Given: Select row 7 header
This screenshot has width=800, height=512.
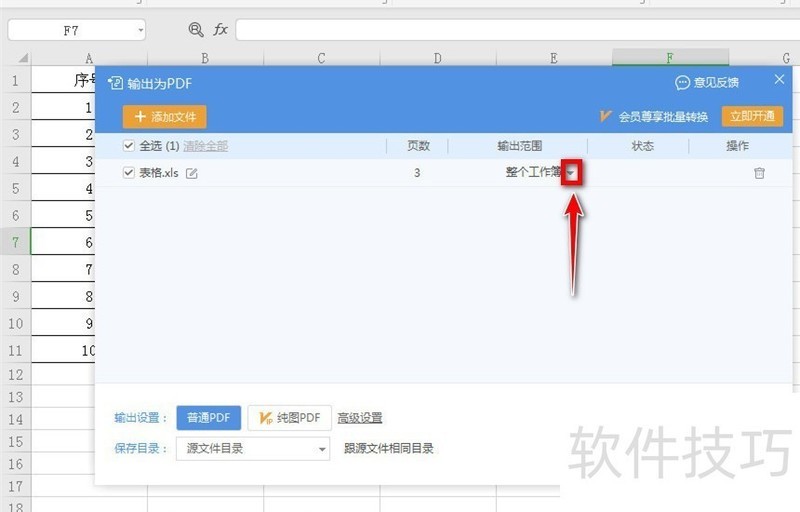Looking at the screenshot, I should coord(15,242).
